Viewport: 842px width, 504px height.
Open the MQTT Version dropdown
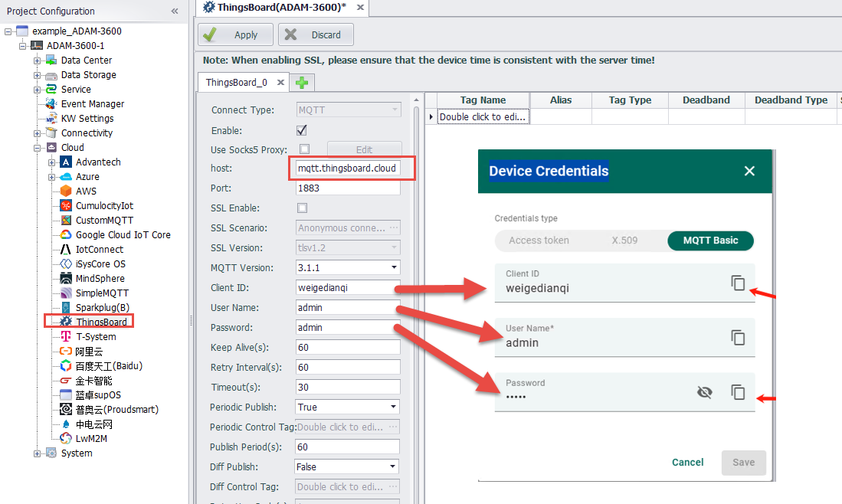click(394, 268)
